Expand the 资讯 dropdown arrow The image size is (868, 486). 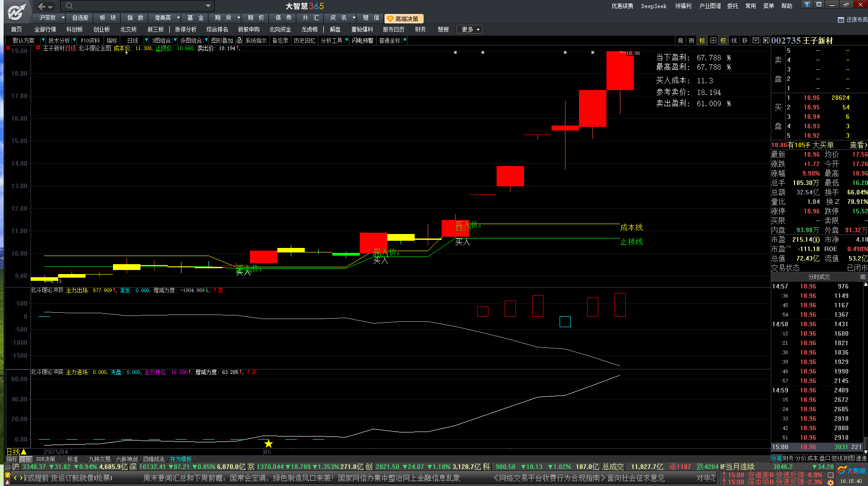[354, 18]
